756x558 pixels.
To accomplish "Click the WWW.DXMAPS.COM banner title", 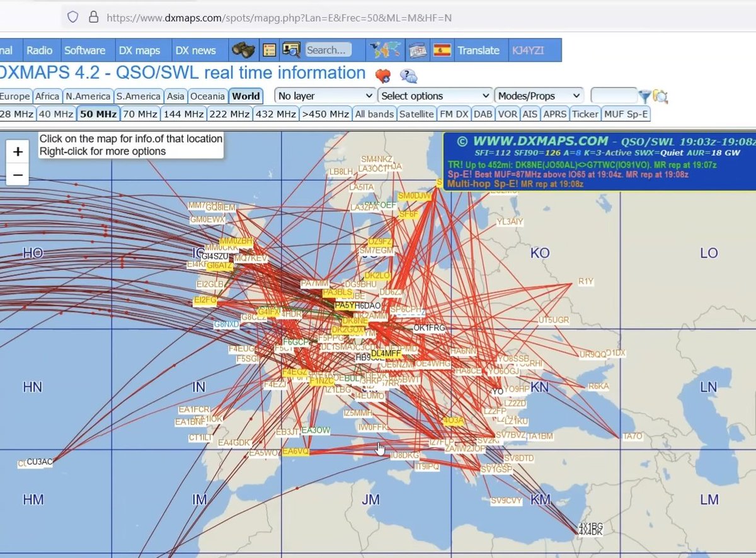I will click(541, 141).
